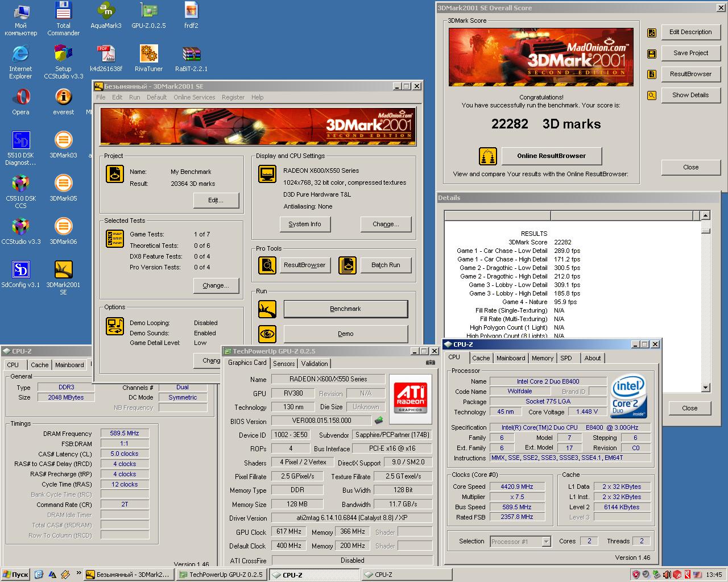
Task: Switch to the Sensors tab in GPU-Z
Action: click(284, 364)
